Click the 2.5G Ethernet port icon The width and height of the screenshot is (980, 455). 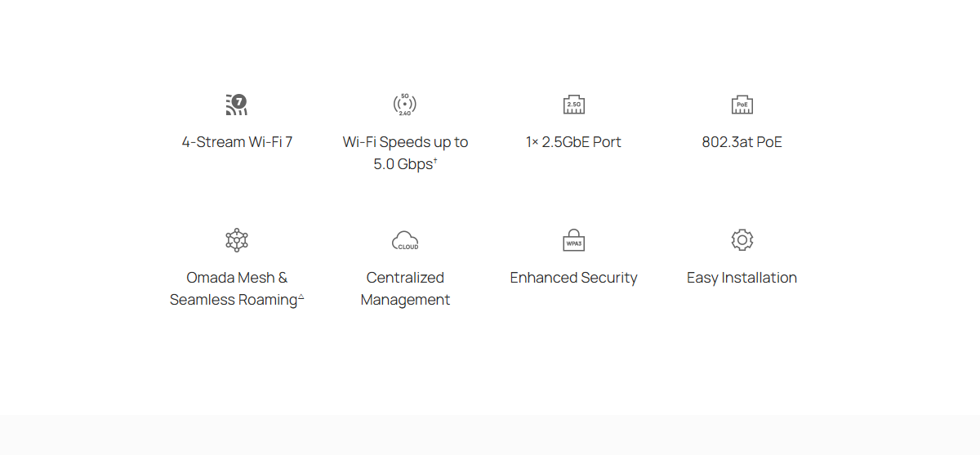pos(573,105)
